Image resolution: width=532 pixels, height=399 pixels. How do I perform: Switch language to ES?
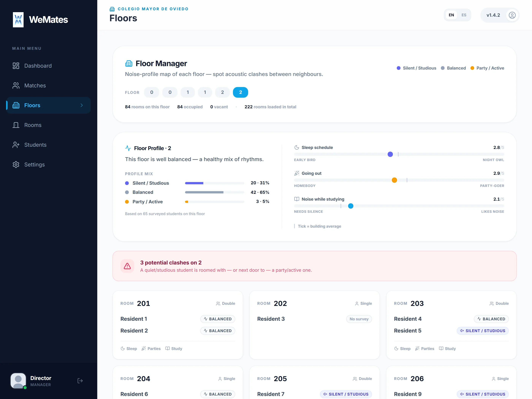tap(464, 15)
